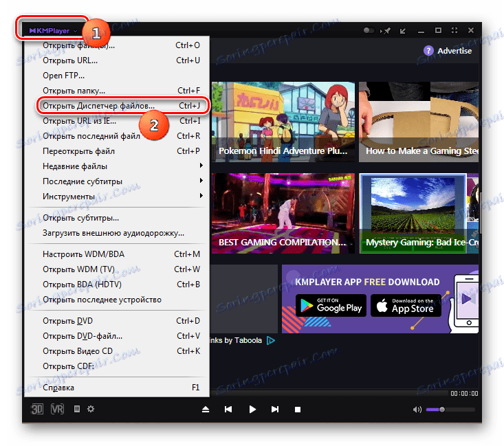
Task: Adjust the volume slider
Action: (x=450, y=410)
